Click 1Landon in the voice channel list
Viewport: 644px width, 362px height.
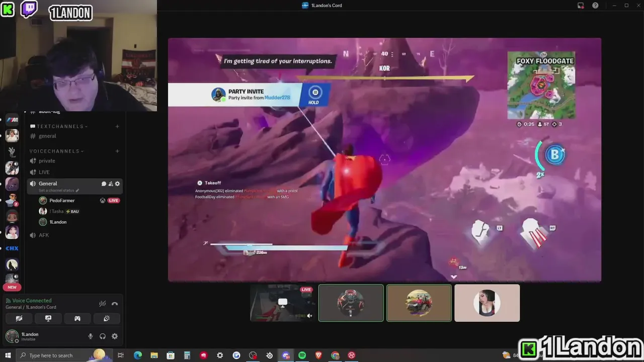point(58,222)
